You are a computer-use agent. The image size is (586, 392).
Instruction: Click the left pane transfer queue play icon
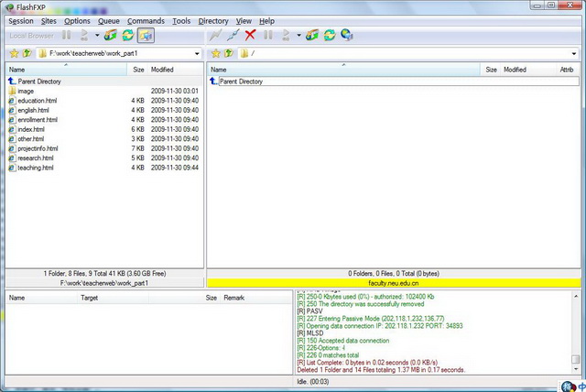coord(84,35)
